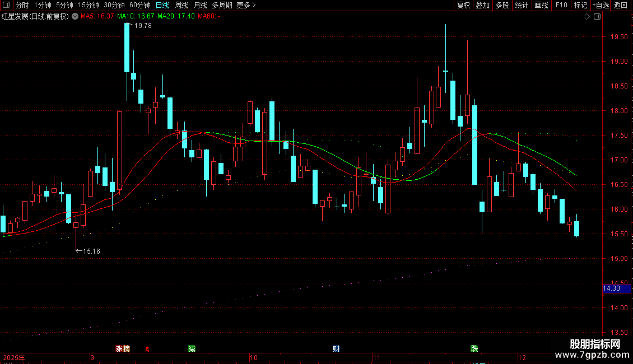Activate the 画线 drawing tools button
This screenshot has height=364, width=633.
pos(541,5)
